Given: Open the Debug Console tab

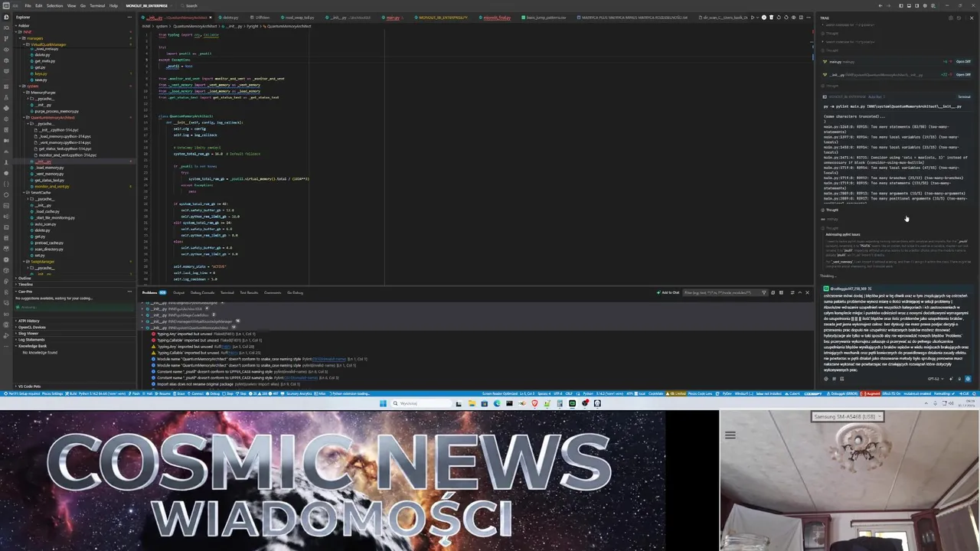Looking at the screenshot, I should [x=202, y=292].
